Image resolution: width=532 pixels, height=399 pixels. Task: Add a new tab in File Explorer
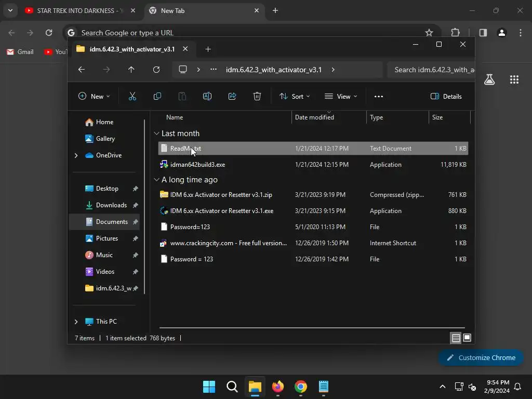click(x=208, y=49)
